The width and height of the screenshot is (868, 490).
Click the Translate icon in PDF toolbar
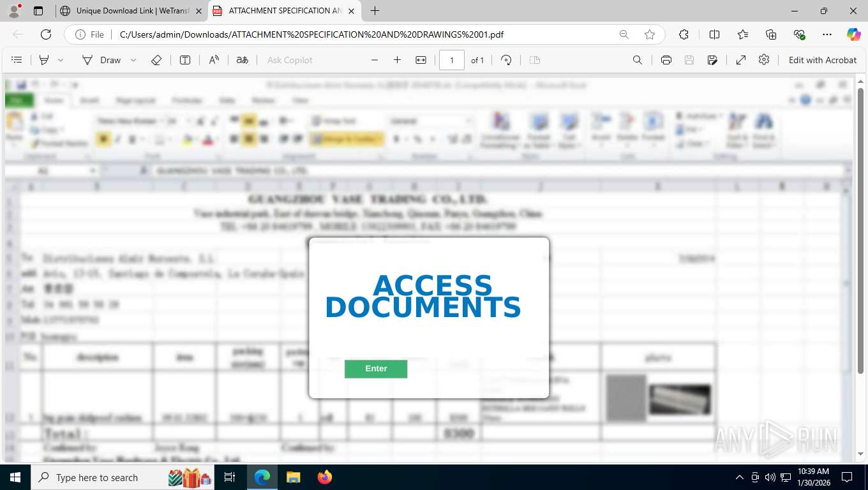click(242, 60)
